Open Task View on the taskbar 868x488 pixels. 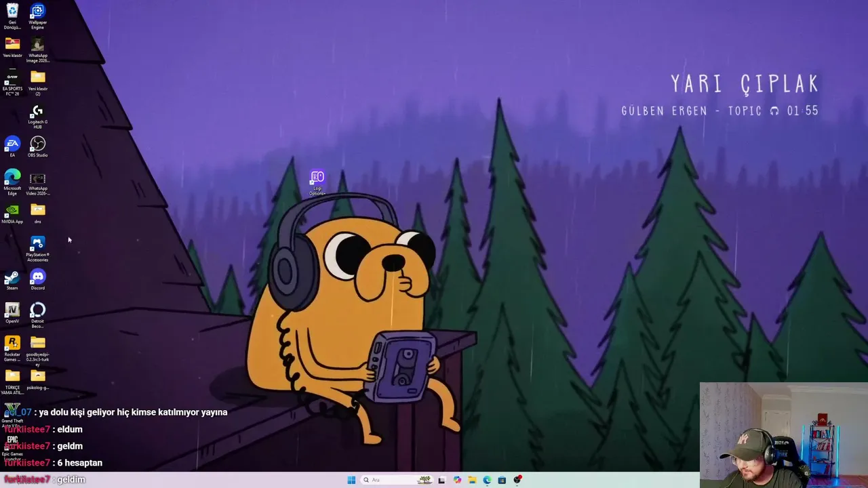point(441,480)
